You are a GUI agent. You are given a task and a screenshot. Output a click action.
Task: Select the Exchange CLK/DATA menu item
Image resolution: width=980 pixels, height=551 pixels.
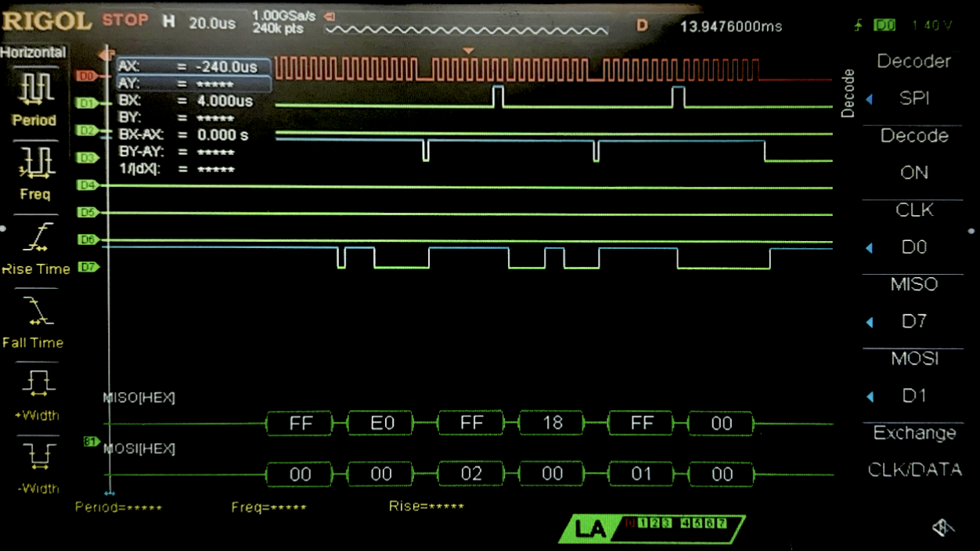pyautogui.click(x=913, y=452)
